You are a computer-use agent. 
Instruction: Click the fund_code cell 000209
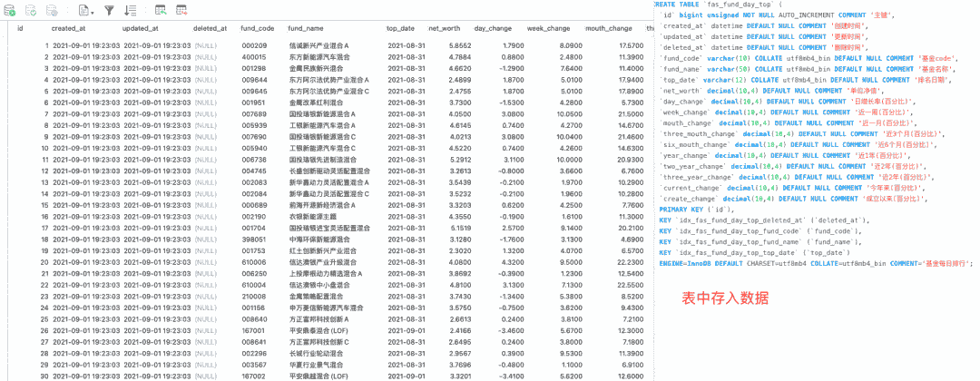pos(254,45)
